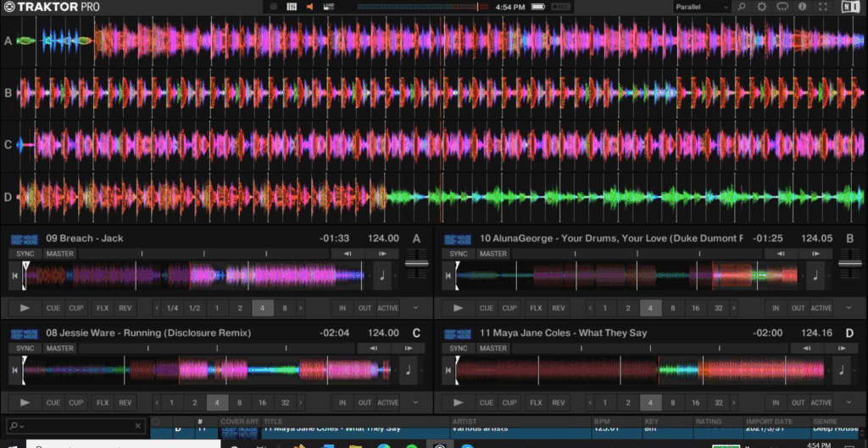Open Traktor preferences gear icon
868x448 pixels.
(761, 7)
